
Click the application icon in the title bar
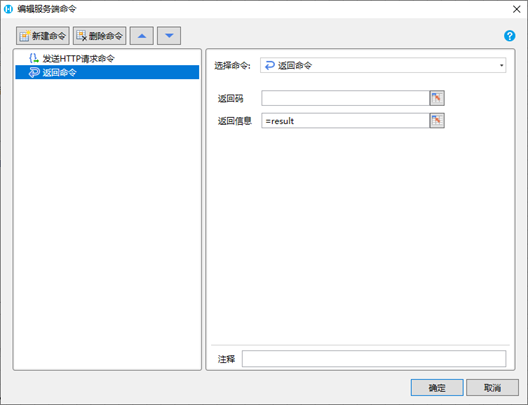click(8, 9)
